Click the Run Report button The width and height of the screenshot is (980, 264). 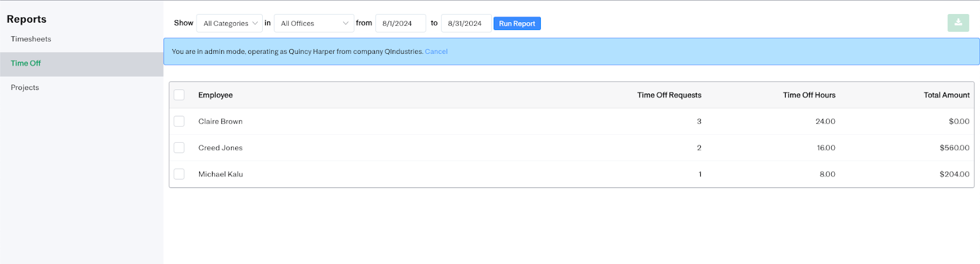click(x=517, y=23)
